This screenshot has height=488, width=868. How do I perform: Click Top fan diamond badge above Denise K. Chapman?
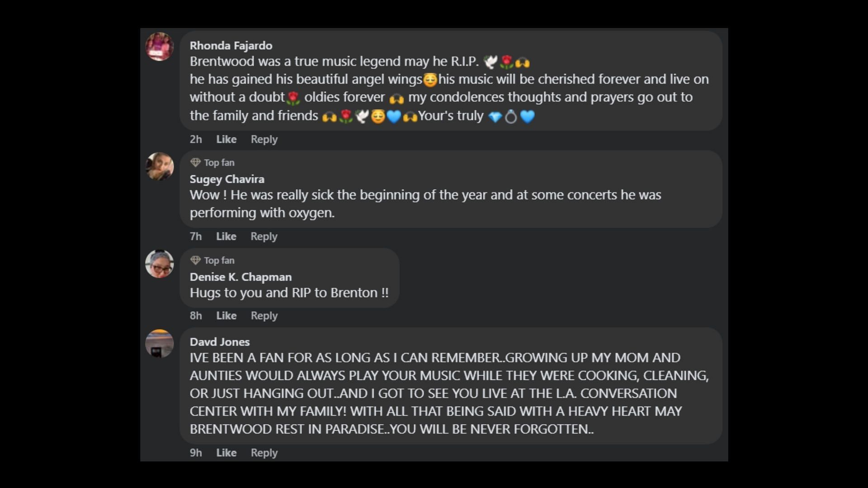195,260
